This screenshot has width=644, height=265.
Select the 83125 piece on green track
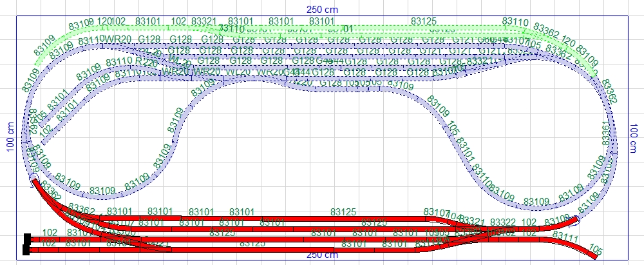(424, 21)
